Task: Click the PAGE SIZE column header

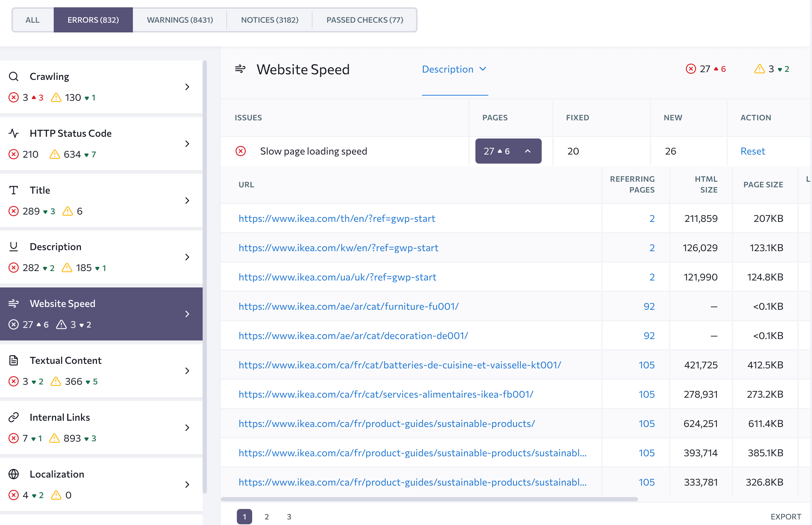Action: point(763,185)
